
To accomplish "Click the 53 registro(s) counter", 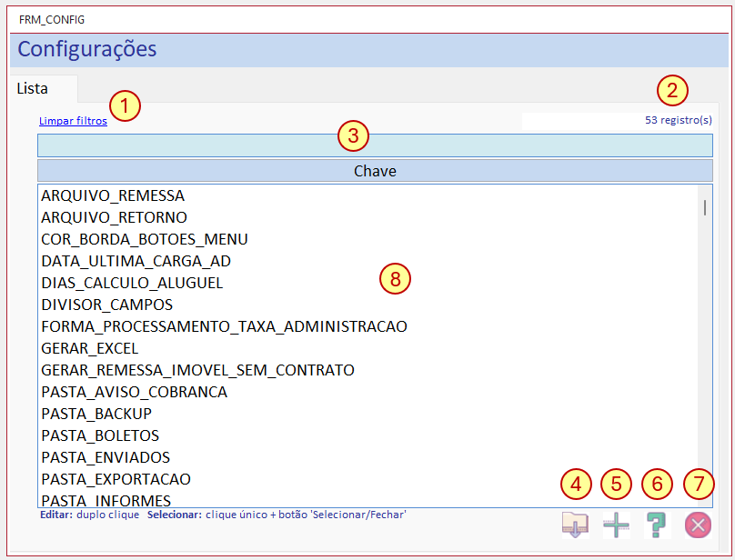I will [678, 120].
